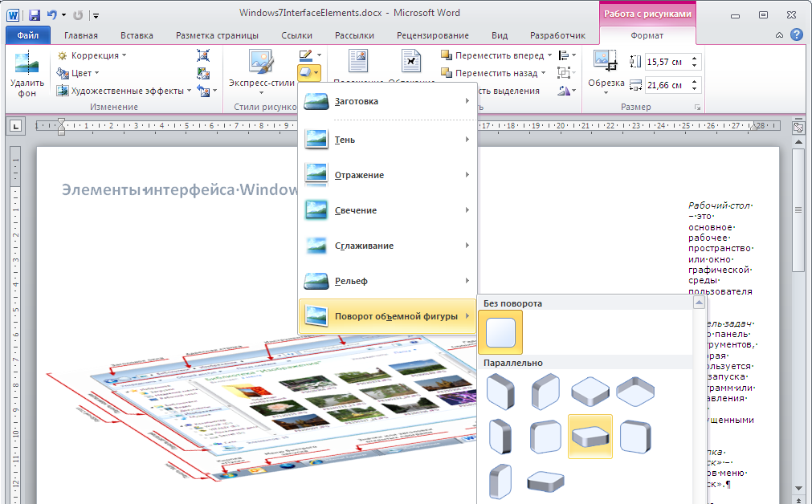Click the Redo icon

pos(78,15)
